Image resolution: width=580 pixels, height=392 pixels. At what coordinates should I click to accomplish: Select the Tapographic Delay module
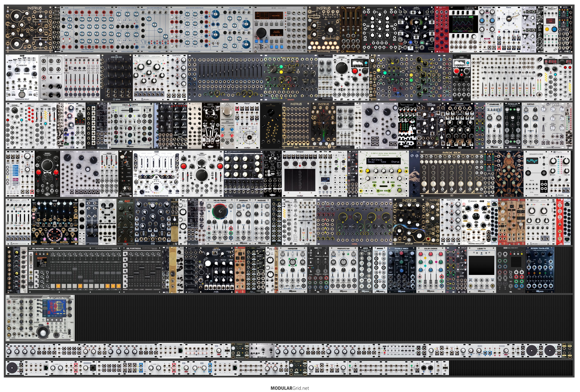[x=22, y=77]
